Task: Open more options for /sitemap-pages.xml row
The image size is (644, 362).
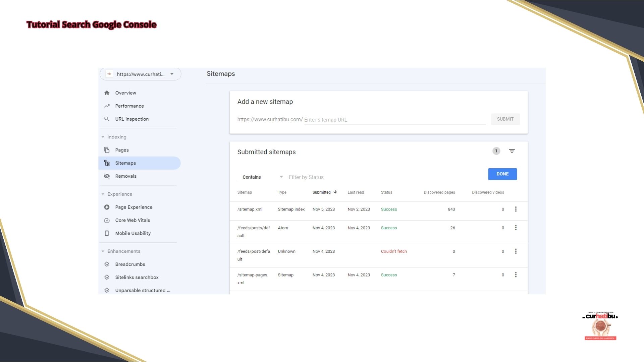Action: pos(516,275)
